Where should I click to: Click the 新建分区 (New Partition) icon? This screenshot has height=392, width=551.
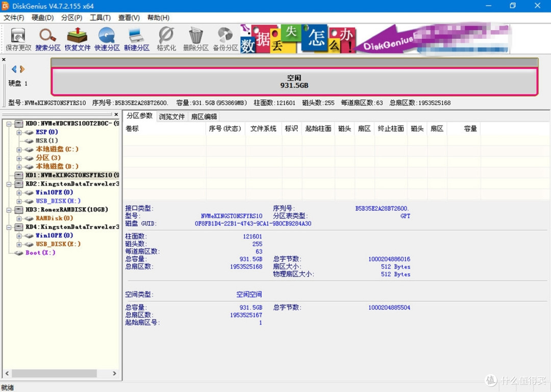coord(136,38)
